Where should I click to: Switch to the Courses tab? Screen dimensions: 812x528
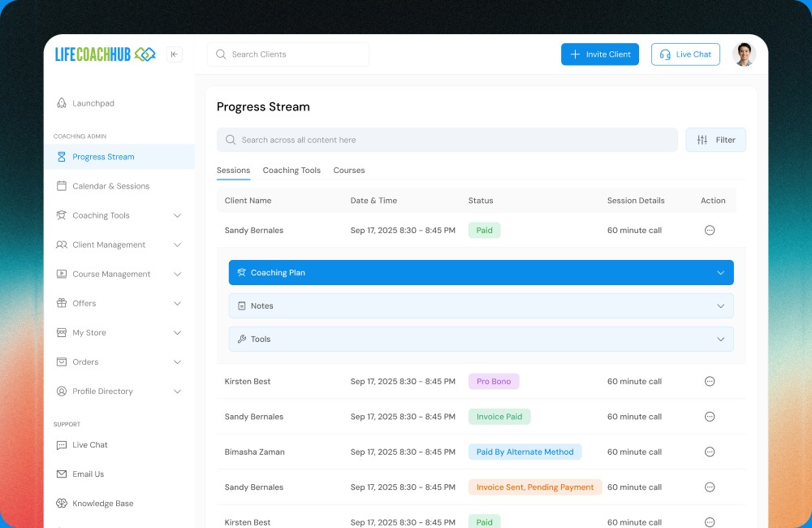(x=349, y=170)
